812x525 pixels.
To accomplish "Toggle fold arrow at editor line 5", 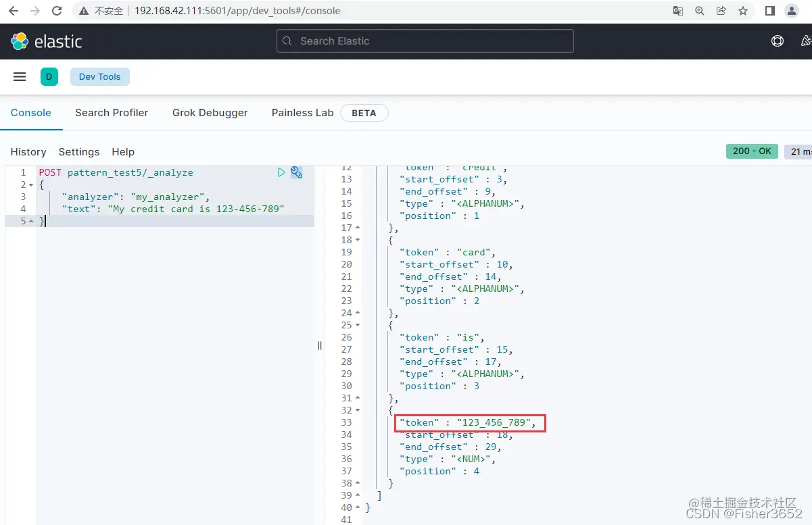I will 32,222.
